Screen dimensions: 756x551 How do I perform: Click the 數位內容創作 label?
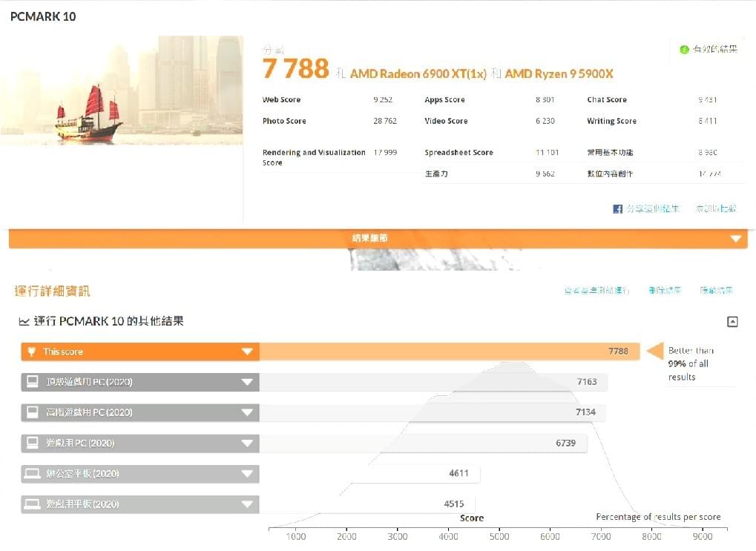point(610,174)
